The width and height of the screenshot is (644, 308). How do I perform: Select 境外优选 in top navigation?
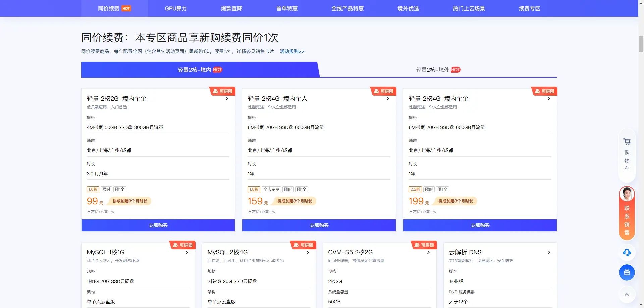(x=408, y=8)
